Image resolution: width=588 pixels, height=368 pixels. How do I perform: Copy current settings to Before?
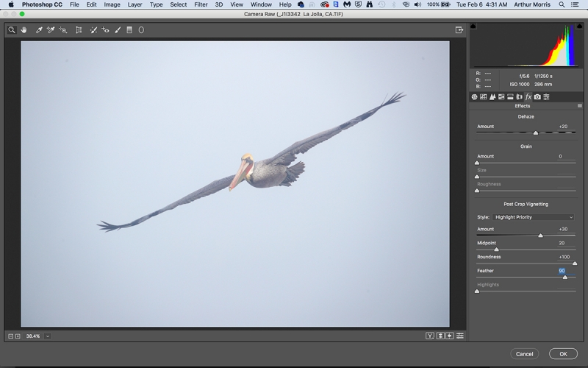tap(450, 336)
